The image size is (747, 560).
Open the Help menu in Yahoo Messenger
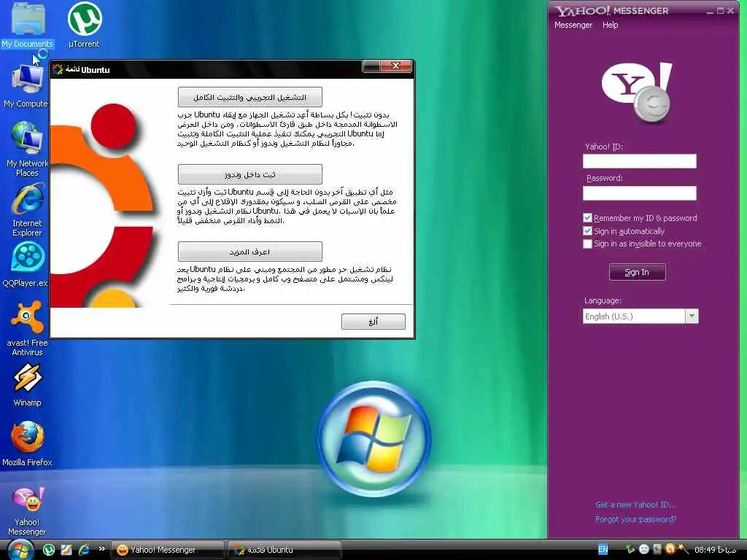click(610, 25)
